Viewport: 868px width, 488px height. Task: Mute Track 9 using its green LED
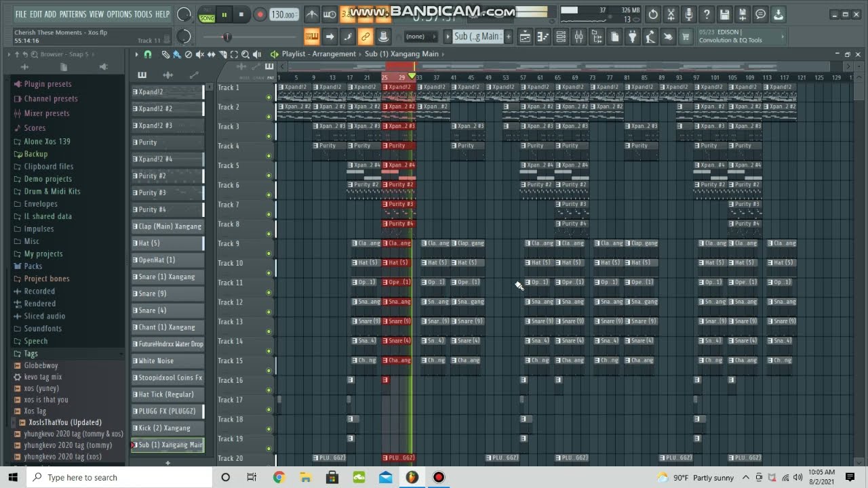pyautogui.click(x=269, y=253)
